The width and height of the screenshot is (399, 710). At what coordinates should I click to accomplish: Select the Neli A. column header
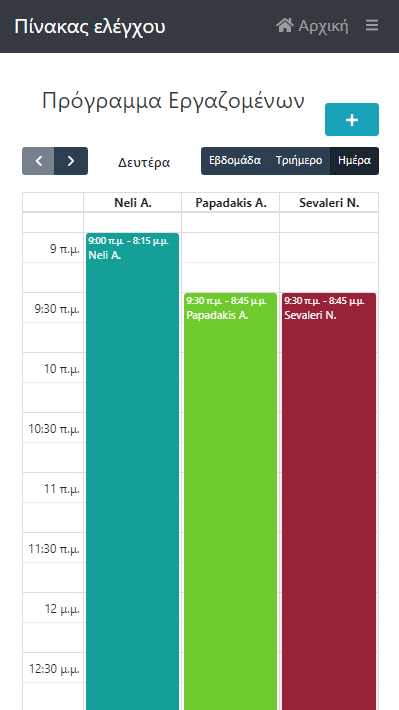pos(133,203)
